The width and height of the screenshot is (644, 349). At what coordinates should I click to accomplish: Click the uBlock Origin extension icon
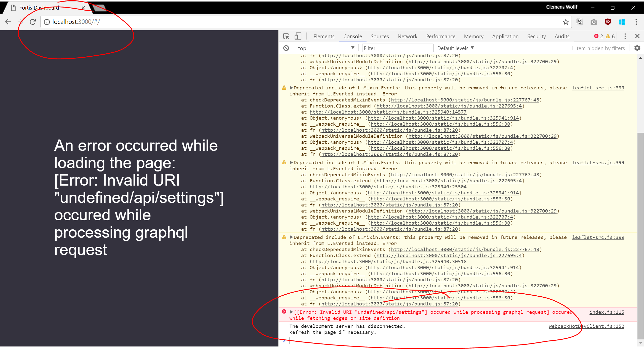[x=608, y=22]
